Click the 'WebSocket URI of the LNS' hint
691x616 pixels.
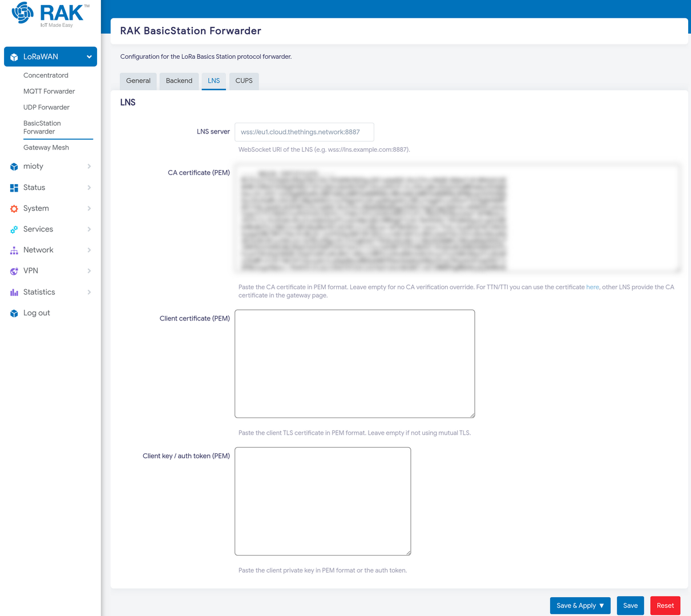tap(324, 150)
